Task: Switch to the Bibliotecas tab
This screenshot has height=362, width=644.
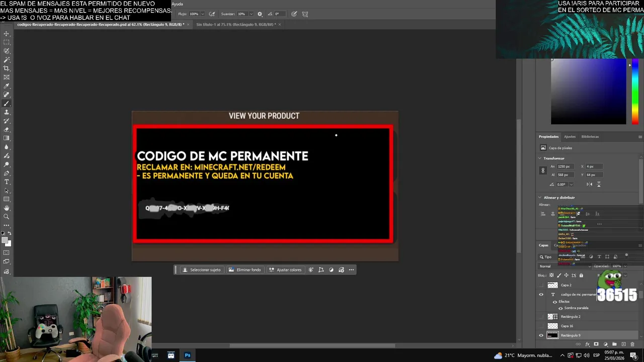Action: 590,137
